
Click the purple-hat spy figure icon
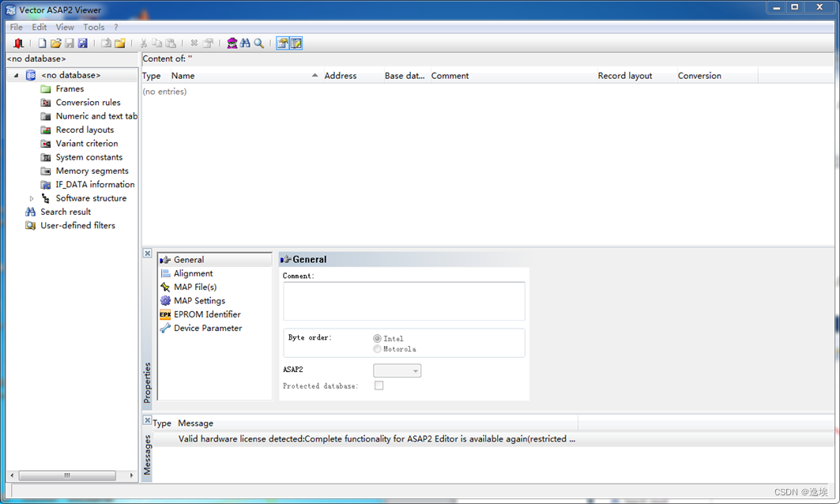tap(232, 43)
